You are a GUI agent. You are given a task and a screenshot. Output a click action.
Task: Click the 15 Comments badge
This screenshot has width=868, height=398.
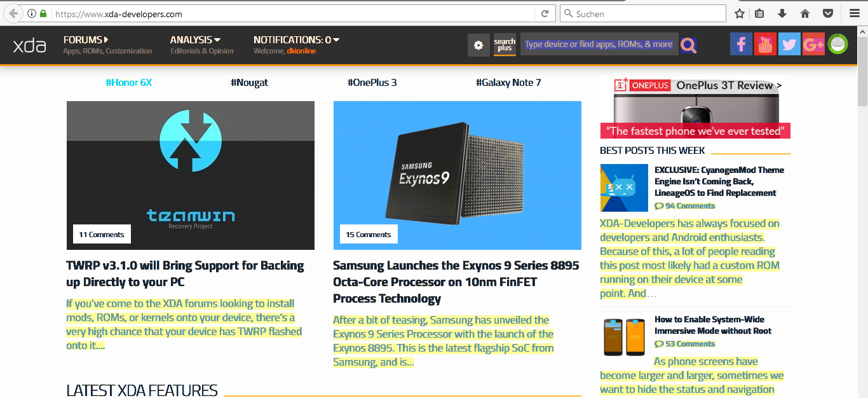click(x=369, y=234)
